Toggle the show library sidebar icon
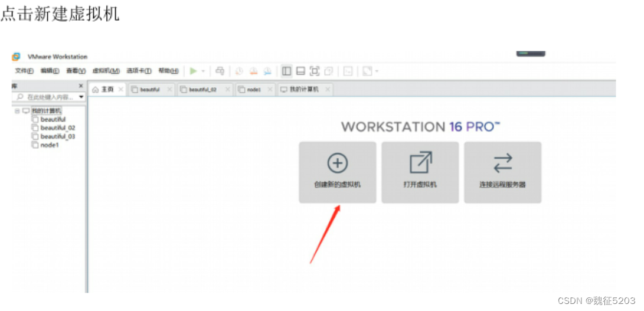This screenshot has height=311, width=644. point(287,71)
